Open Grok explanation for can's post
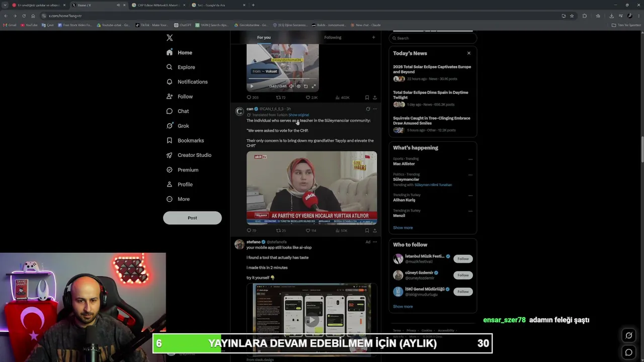644x362 pixels. pos(368,109)
